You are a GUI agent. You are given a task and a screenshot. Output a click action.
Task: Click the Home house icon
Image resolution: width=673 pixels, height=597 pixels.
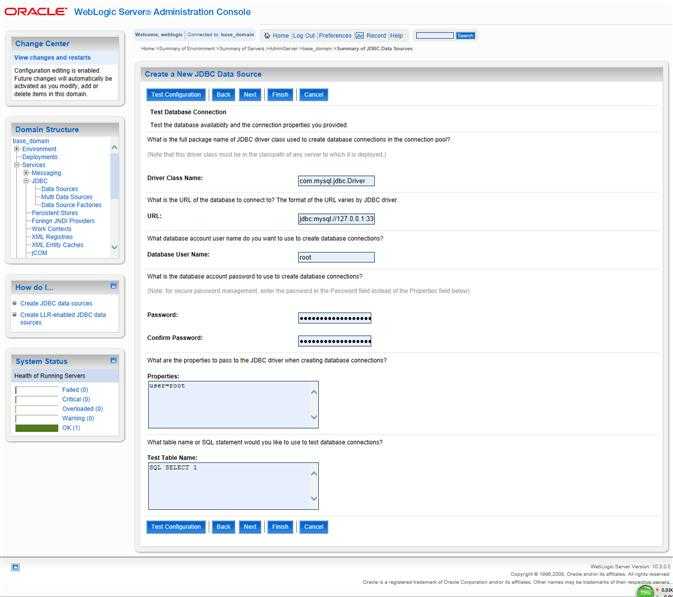point(267,36)
